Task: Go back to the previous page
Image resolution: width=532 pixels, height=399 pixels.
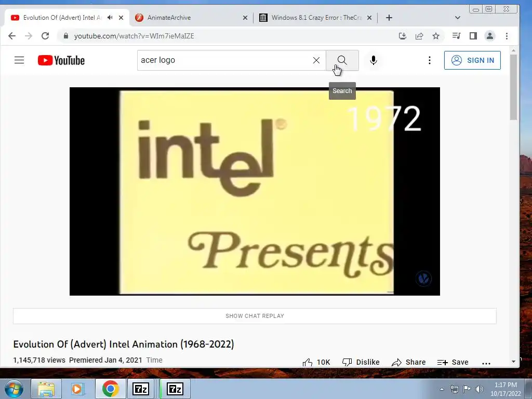Action: coord(12,36)
